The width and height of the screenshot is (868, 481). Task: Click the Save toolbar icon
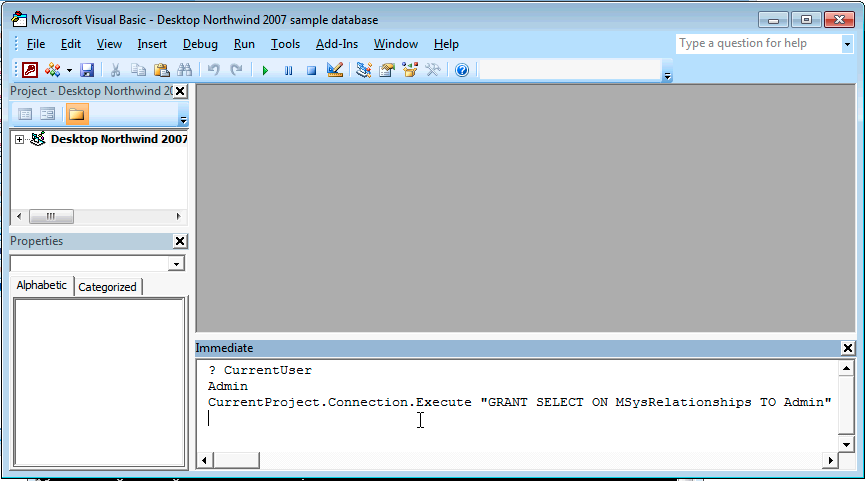click(87, 70)
